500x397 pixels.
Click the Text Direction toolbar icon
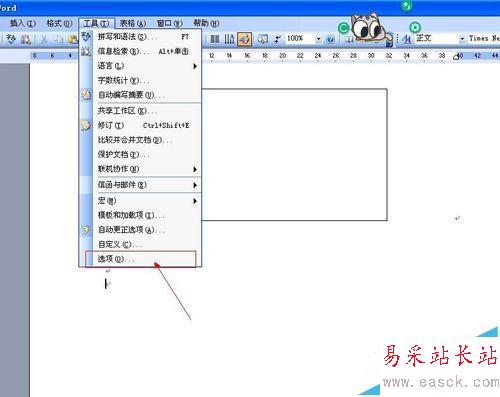(x=229, y=39)
